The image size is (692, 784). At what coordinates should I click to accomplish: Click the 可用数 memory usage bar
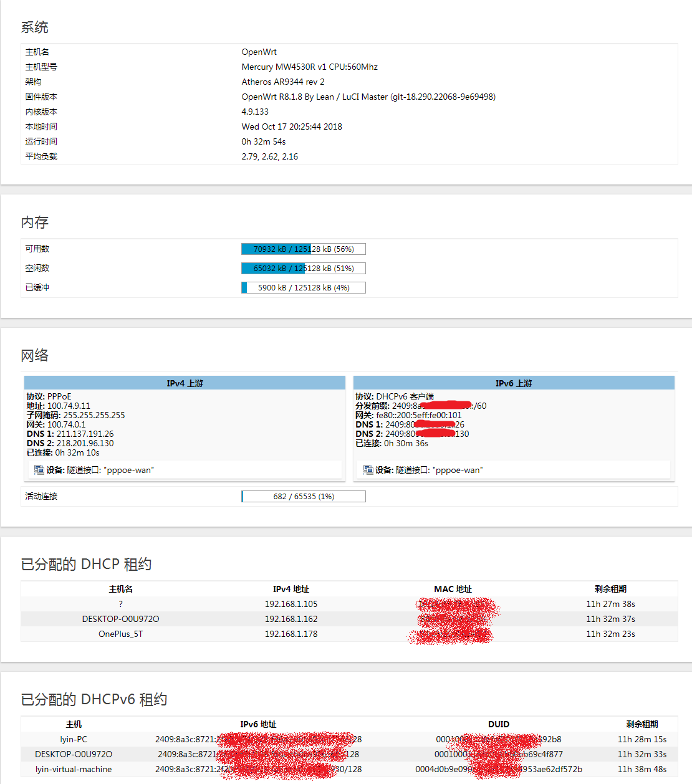pyautogui.click(x=303, y=249)
